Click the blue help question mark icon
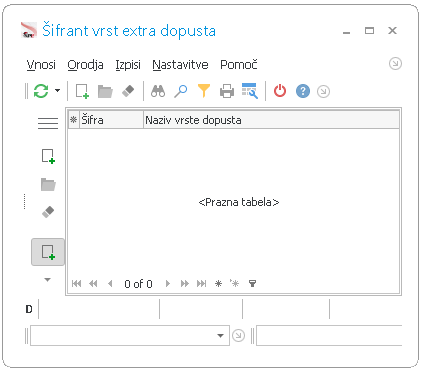Viewport: 423px width, 373px height. click(303, 91)
